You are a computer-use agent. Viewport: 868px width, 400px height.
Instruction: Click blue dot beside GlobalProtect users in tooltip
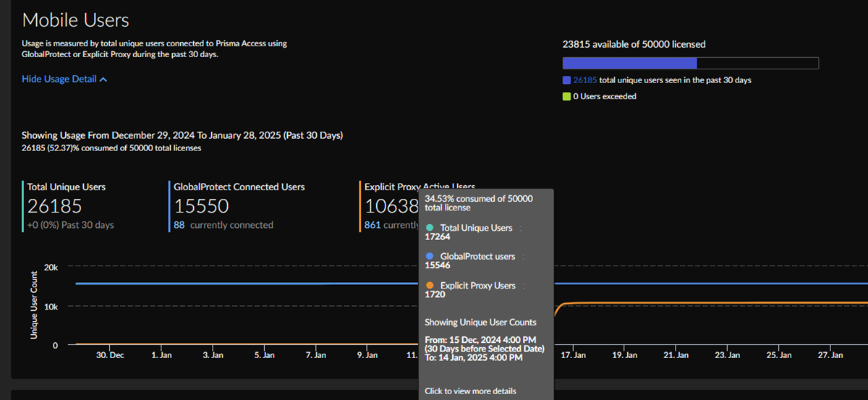coord(430,256)
